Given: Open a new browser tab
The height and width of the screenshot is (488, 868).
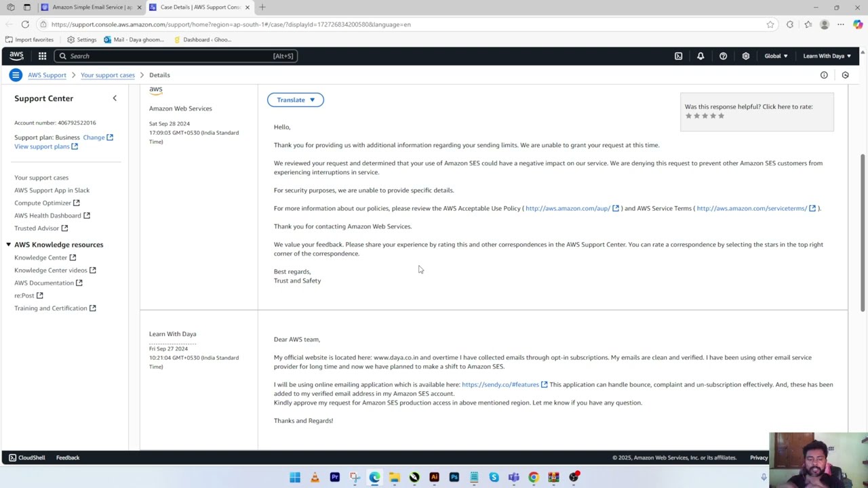Looking at the screenshot, I should pyautogui.click(x=262, y=7).
